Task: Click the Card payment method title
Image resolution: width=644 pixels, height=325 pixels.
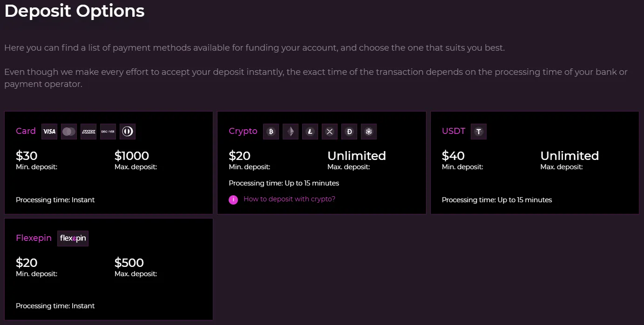Action: click(x=26, y=131)
